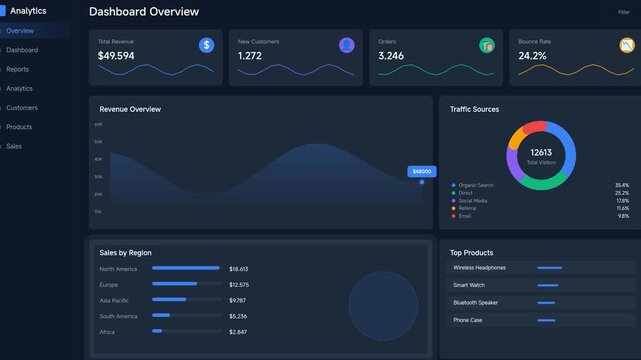Click the 35.4% Organic Search percentage
The width and height of the screenshot is (641, 360).
(x=622, y=185)
